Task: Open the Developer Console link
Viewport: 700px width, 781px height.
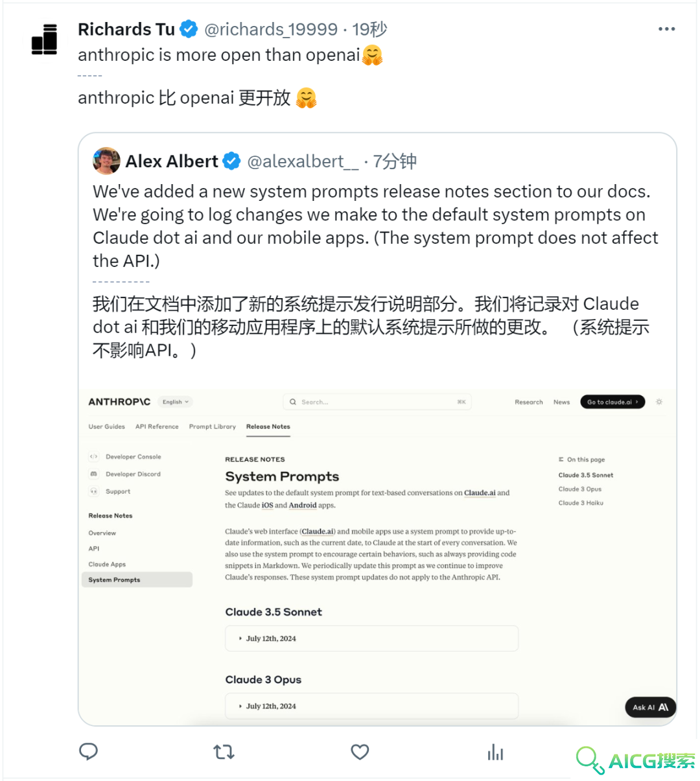Action: [133, 457]
